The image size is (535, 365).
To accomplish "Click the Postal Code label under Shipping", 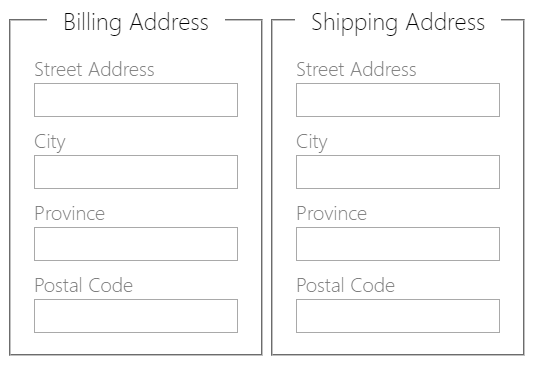I will pyautogui.click(x=346, y=286).
